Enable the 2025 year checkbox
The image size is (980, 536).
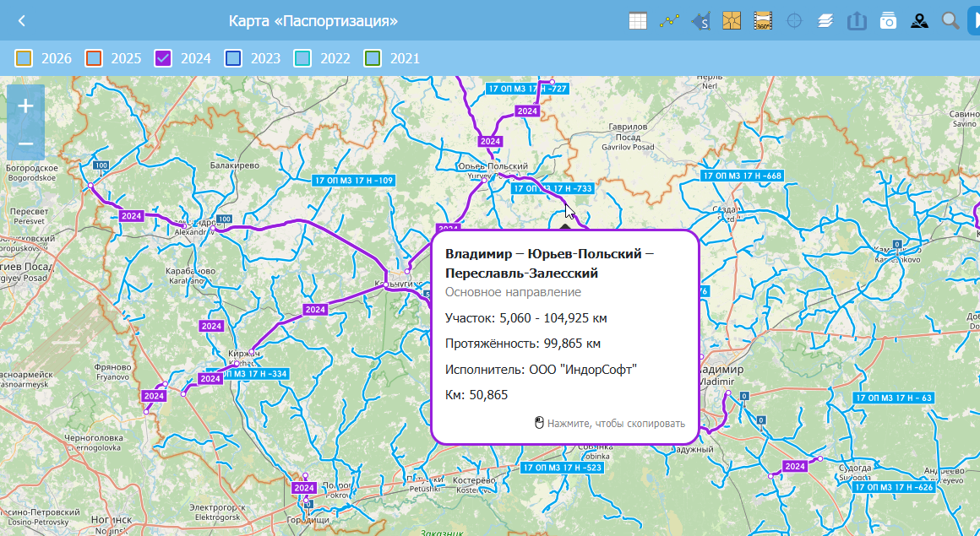pos(94,58)
